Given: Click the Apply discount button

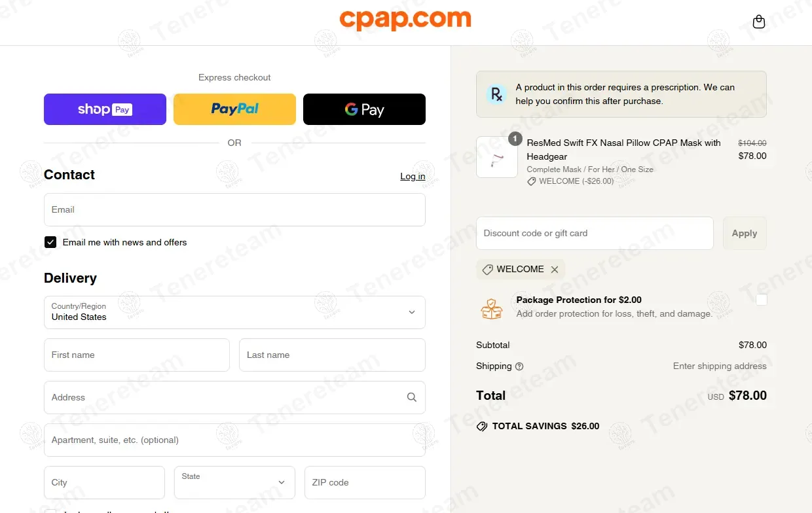Looking at the screenshot, I should [745, 233].
